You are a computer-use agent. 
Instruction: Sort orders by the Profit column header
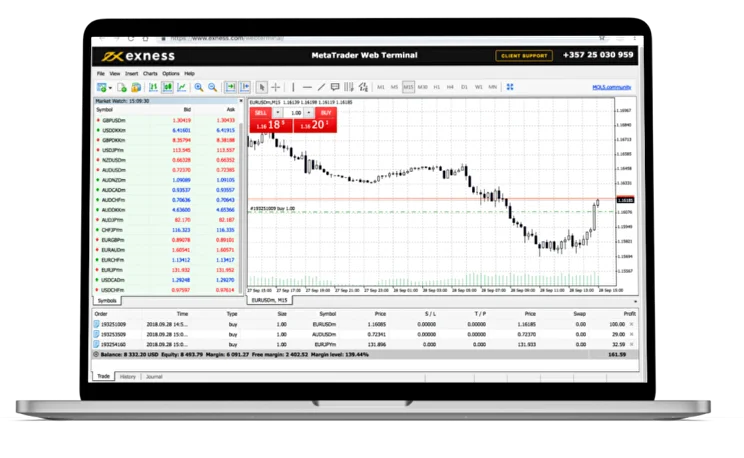tap(629, 314)
